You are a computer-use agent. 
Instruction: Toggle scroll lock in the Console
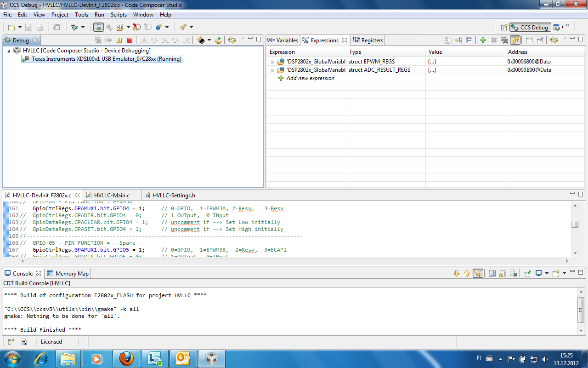(x=478, y=273)
